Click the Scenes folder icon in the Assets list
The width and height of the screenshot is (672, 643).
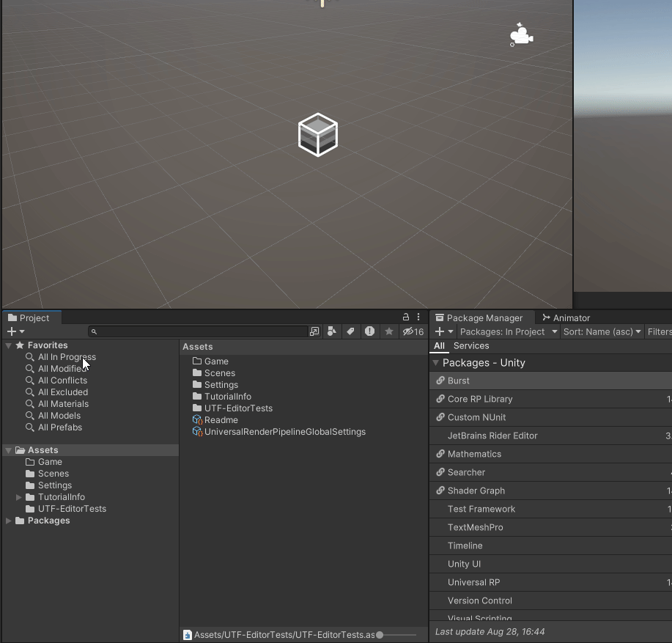tap(197, 372)
